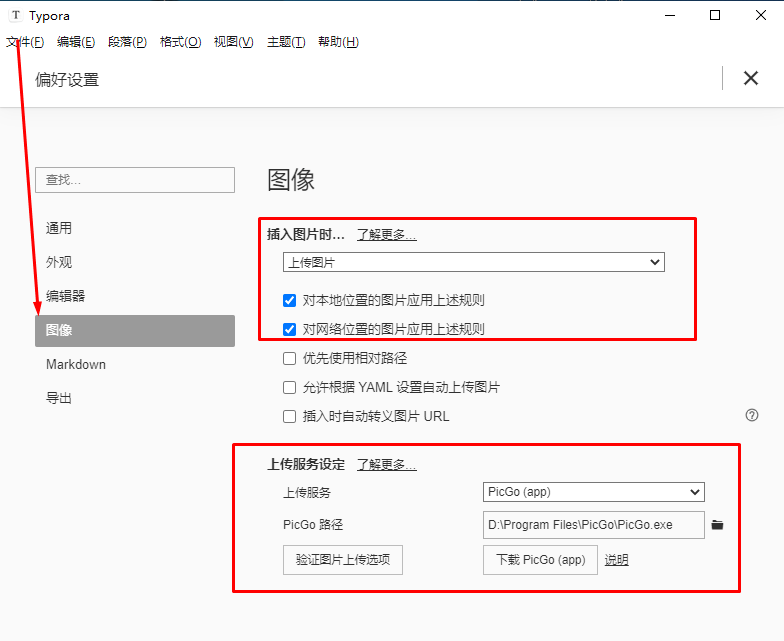Open the 文件(F) menu
This screenshot has width=784, height=641.
[x=25, y=42]
